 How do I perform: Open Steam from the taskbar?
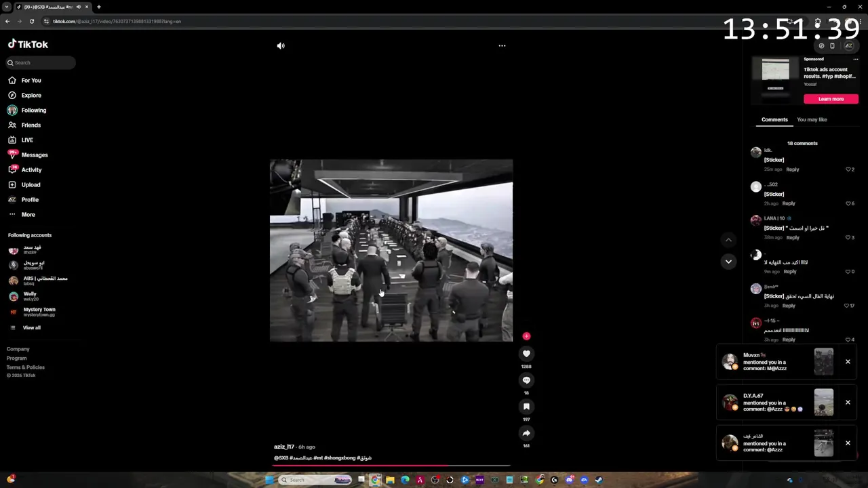click(599, 480)
